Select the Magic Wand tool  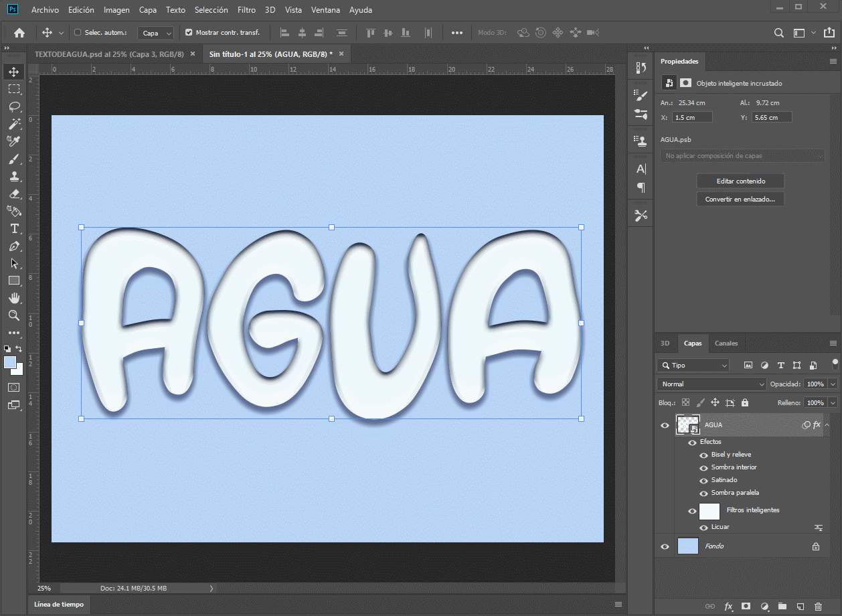(14, 124)
